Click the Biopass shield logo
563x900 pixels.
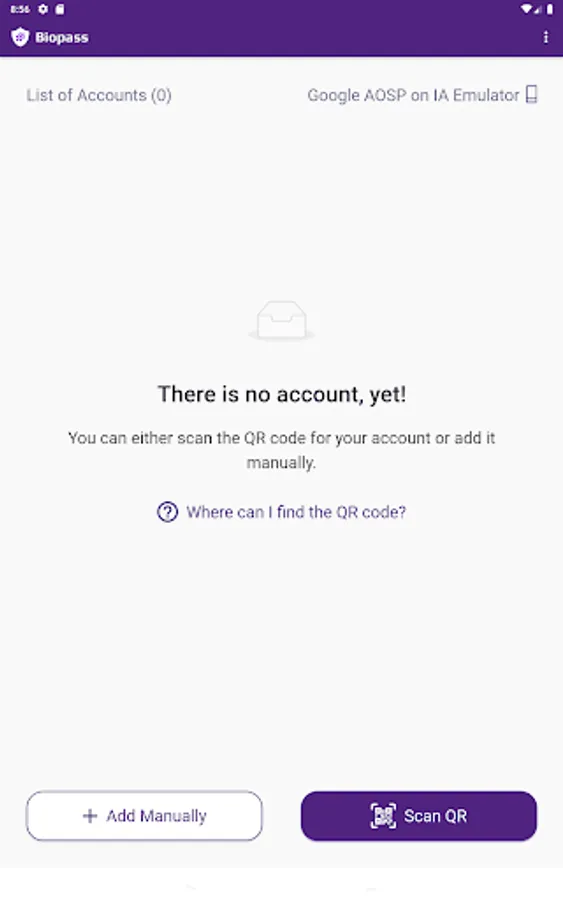(x=20, y=37)
